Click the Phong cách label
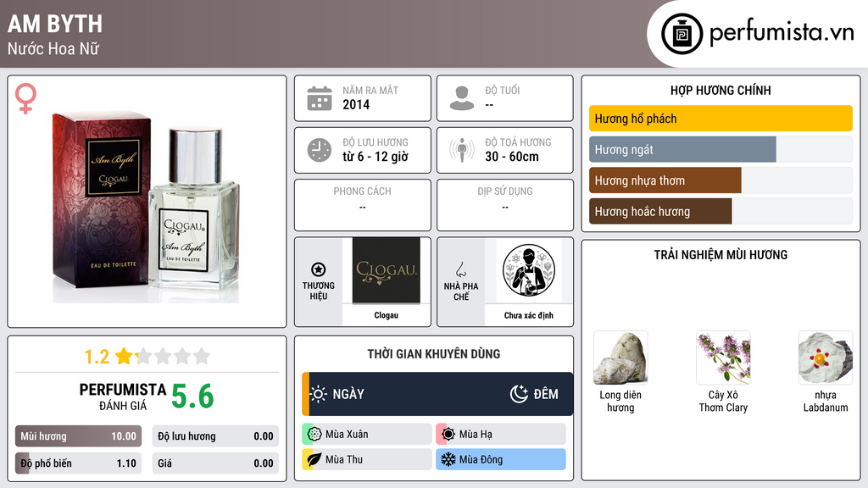Image resolution: width=868 pixels, height=488 pixels. pos(362,191)
